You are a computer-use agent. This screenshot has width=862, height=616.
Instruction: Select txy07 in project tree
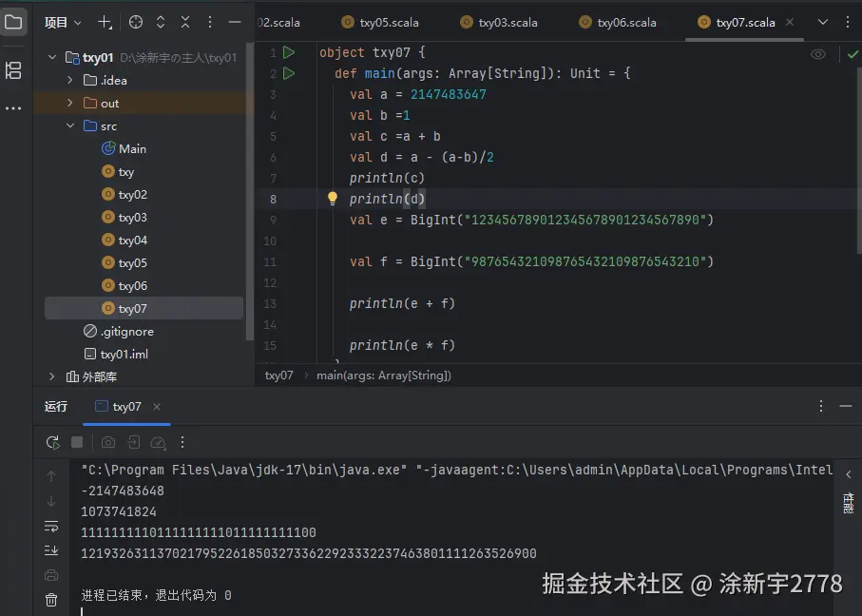[144, 309]
